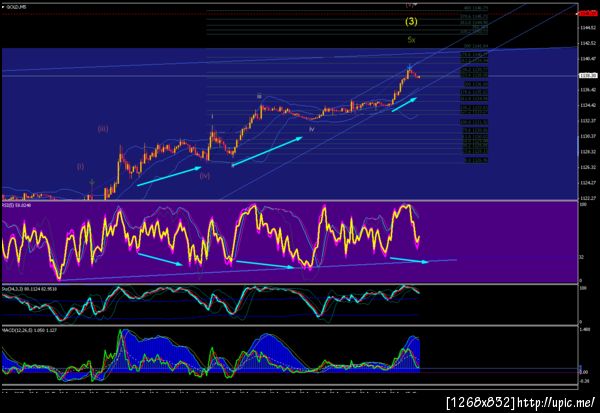
Task: Click the MACD scale value -0.26
Action: click(x=585, y=381)
